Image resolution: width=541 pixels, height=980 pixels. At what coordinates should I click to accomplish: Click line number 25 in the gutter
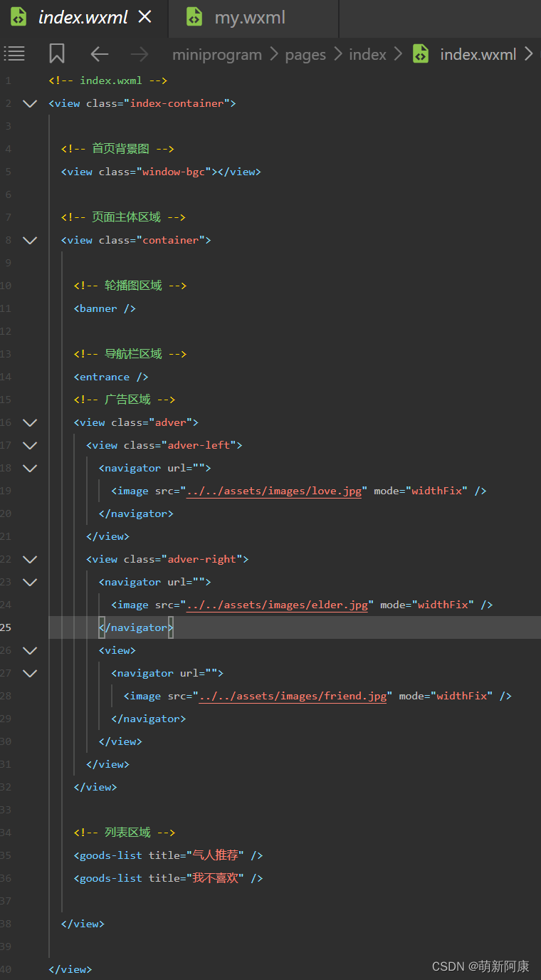pyautogui.click(x=6, y=627)
